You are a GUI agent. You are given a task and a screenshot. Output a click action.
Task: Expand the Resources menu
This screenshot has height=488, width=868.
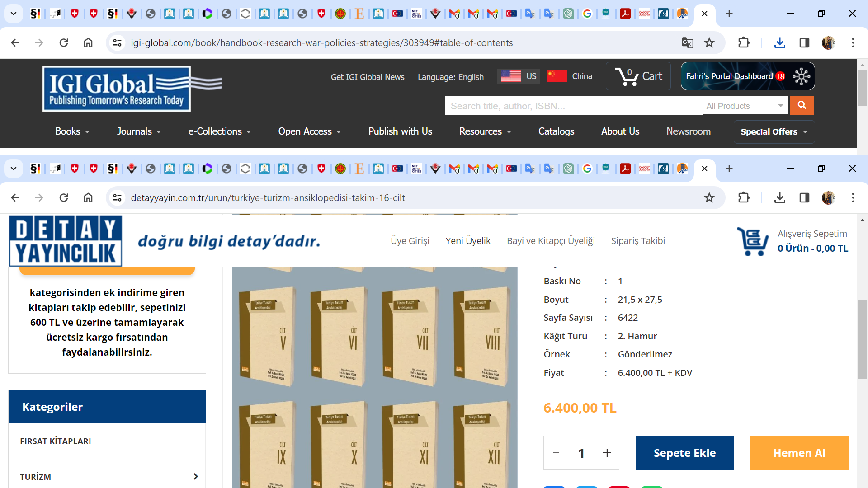485,131
